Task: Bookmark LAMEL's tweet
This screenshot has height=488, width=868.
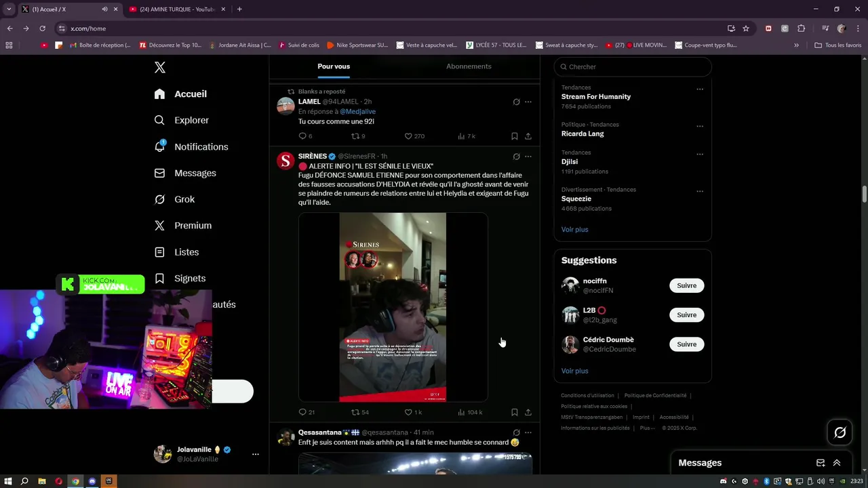Action: coord(515,136)
